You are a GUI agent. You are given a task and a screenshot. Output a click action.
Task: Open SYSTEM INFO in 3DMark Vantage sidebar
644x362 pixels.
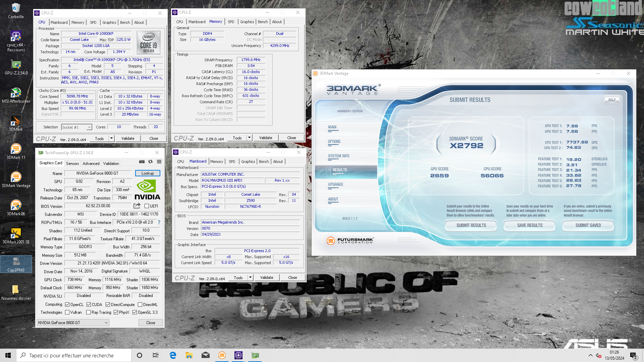pyautogui.click(x=339, y=156)
